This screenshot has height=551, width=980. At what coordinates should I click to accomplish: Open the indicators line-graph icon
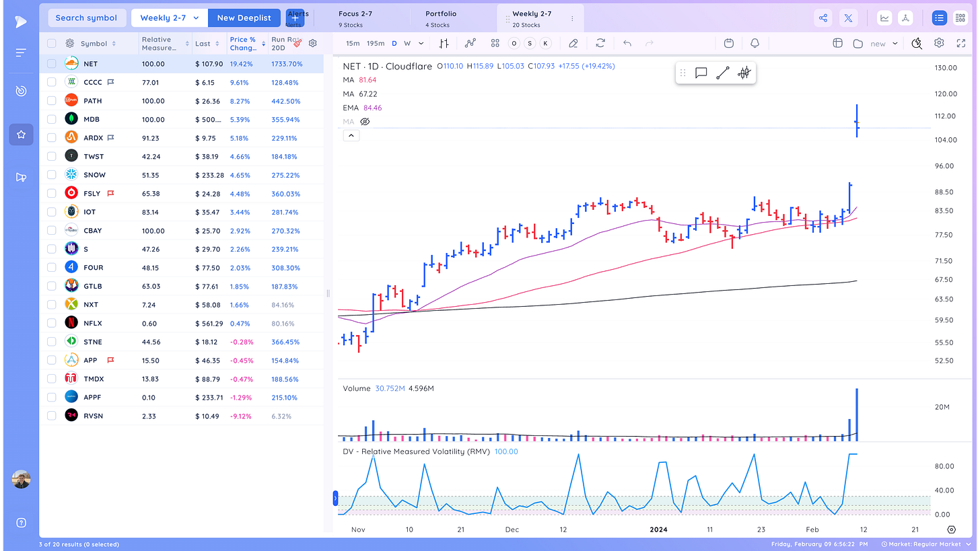click(470, 43)
